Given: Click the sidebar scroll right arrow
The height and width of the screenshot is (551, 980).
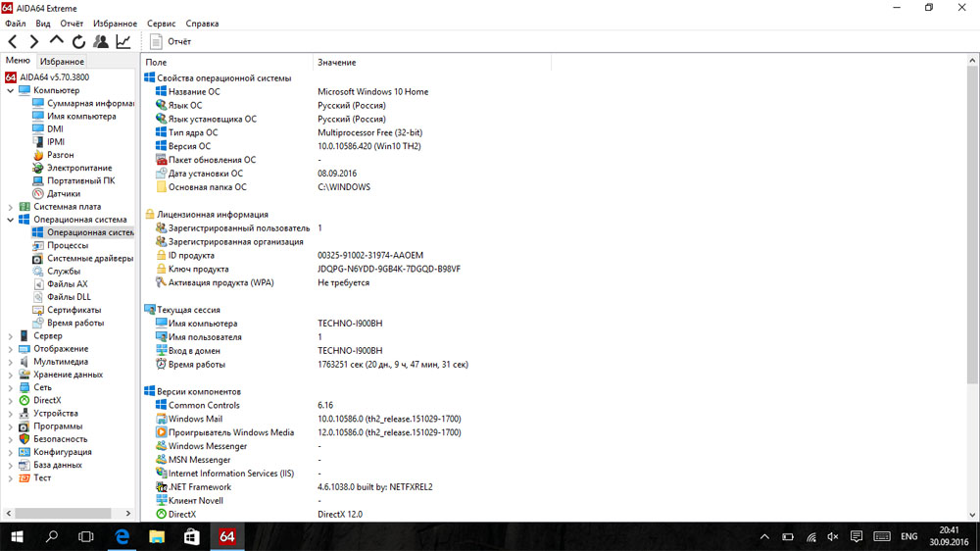Looking at the screenshot, I should [128, 514].
